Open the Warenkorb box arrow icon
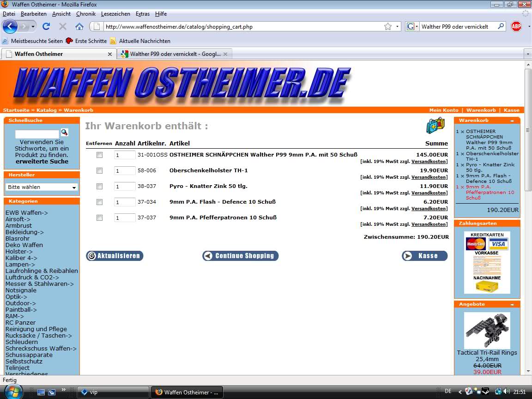 click(x=512, y=121)
